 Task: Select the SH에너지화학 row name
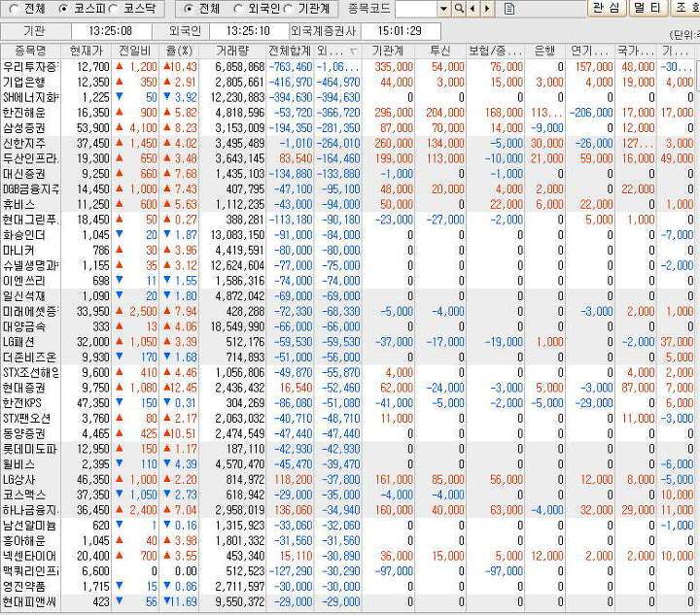(x=30, y=97)
